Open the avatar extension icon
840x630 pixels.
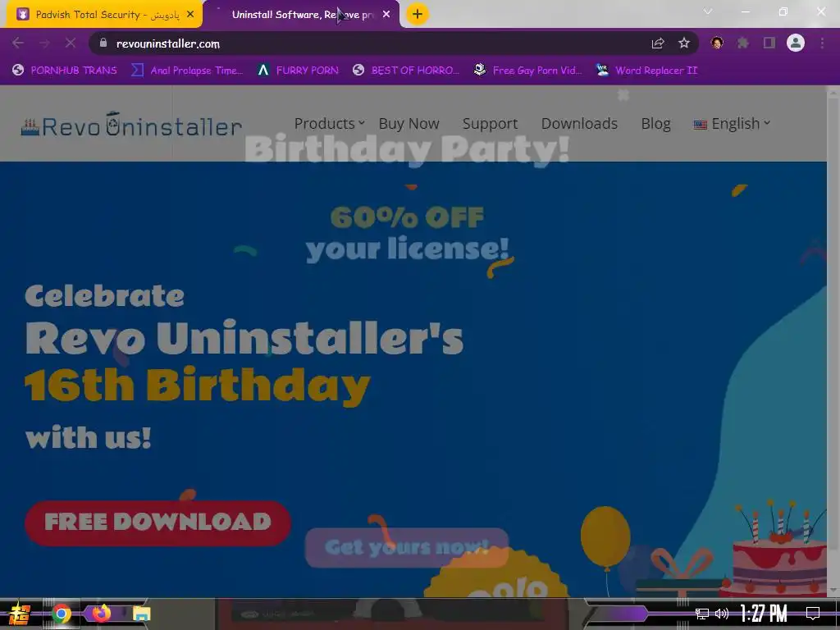pos(717,43)
